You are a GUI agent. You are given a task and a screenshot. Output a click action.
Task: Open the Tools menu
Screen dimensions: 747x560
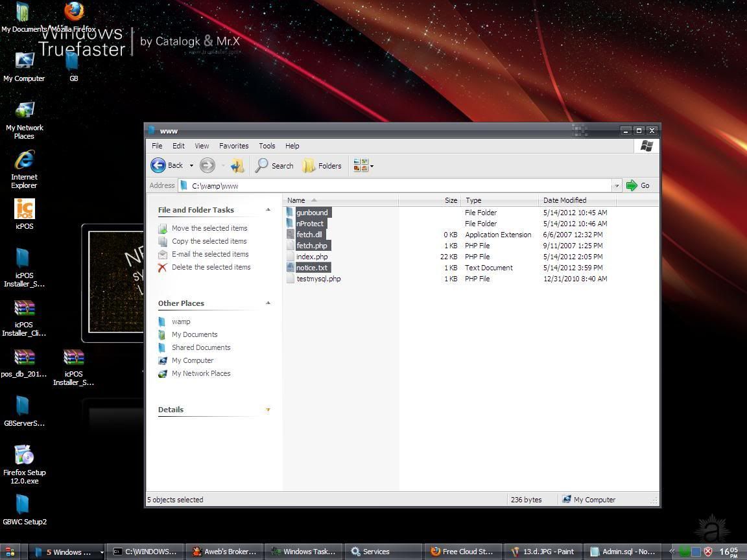(267, 146)
